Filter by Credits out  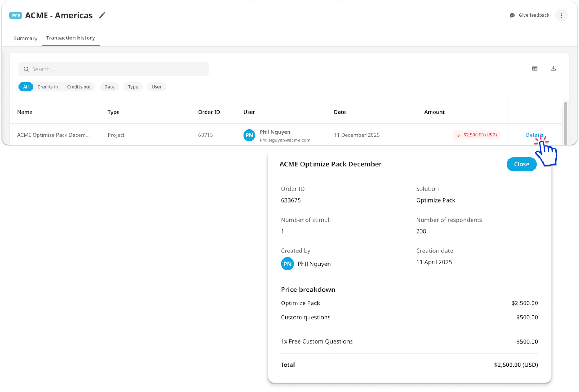[79, 87]
